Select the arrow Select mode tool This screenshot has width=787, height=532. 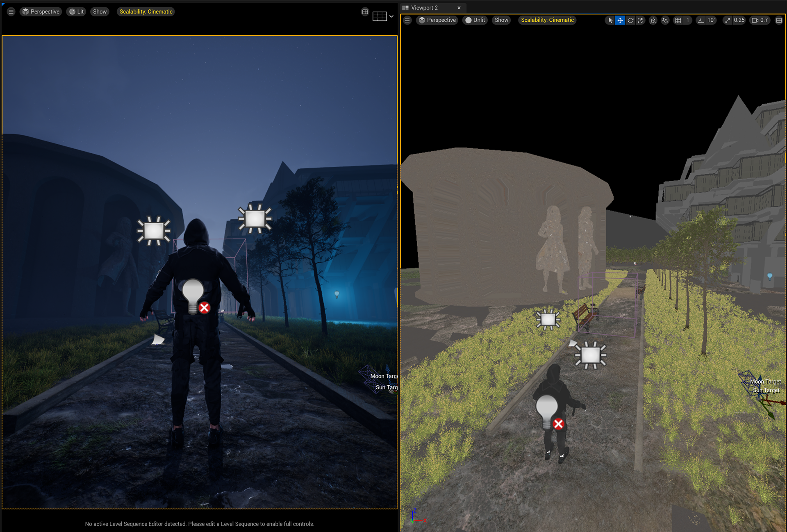(x=610, y=20)
